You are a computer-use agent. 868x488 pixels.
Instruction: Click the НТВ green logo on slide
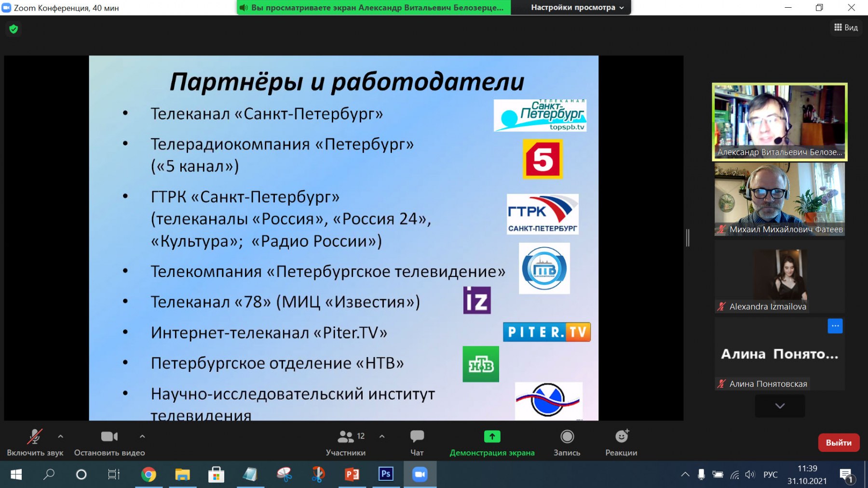click(481, 364)
